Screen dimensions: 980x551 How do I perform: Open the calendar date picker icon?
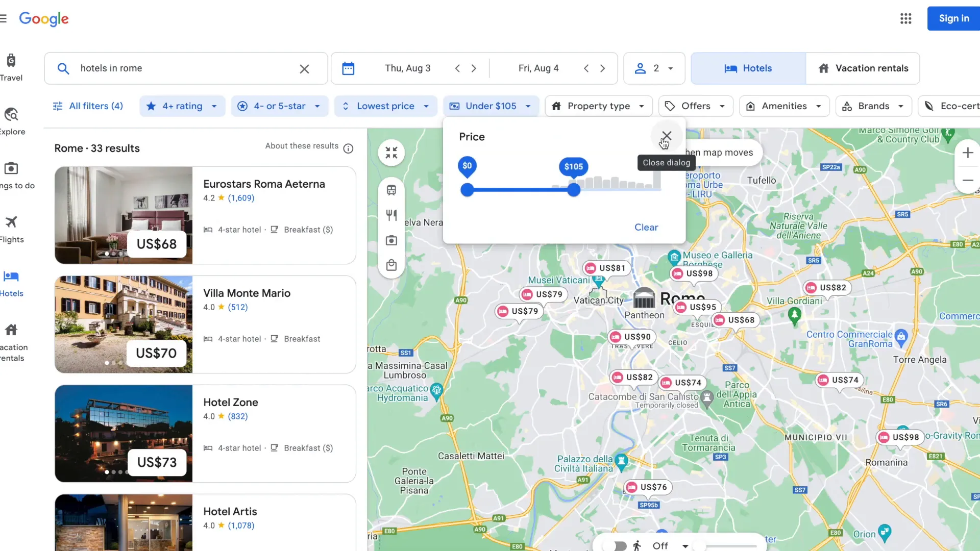[348, 68]
